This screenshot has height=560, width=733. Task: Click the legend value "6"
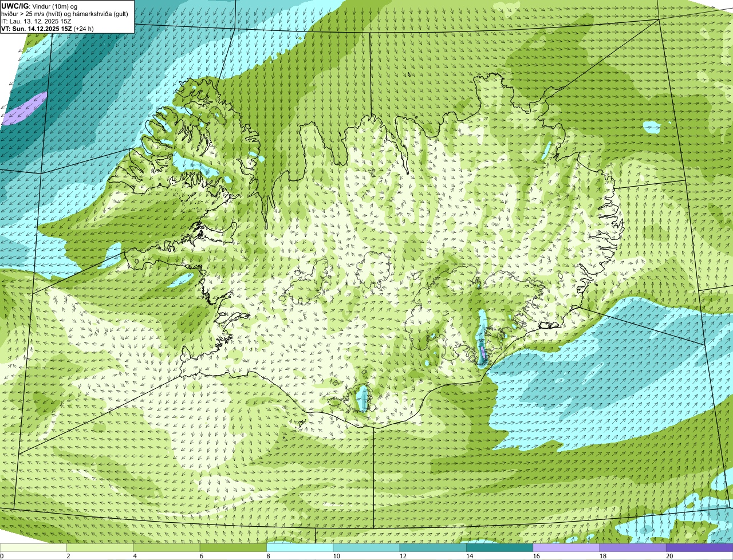[x=202, y=556]
